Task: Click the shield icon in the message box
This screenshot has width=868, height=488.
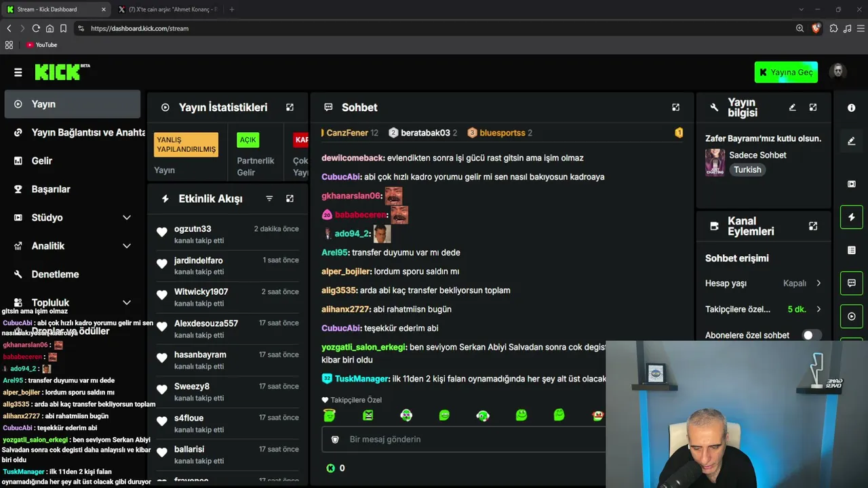Action: click(x=335, y=439)
